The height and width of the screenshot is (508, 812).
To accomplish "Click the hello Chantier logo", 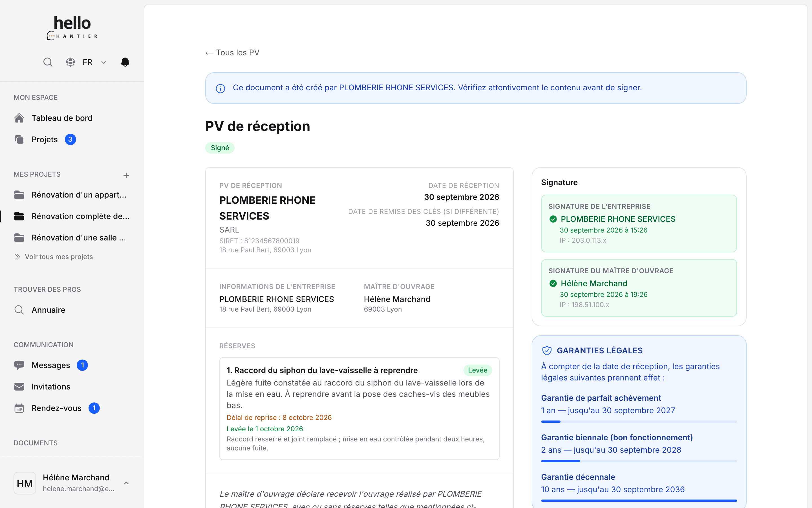I will click(72, 28).
